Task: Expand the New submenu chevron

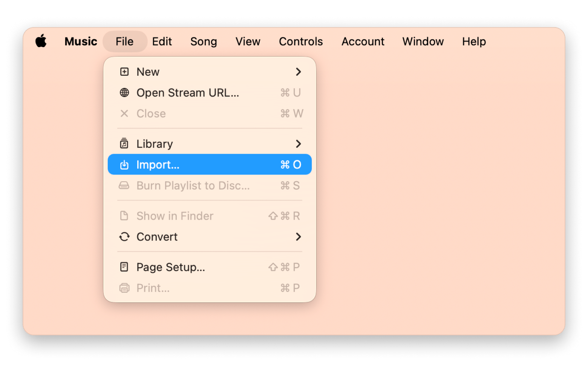Action: tap(299, 72)
